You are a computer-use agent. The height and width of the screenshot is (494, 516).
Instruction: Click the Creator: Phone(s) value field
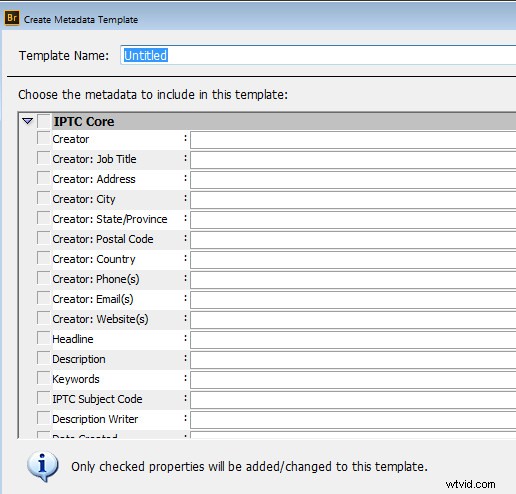pos(353,280)
